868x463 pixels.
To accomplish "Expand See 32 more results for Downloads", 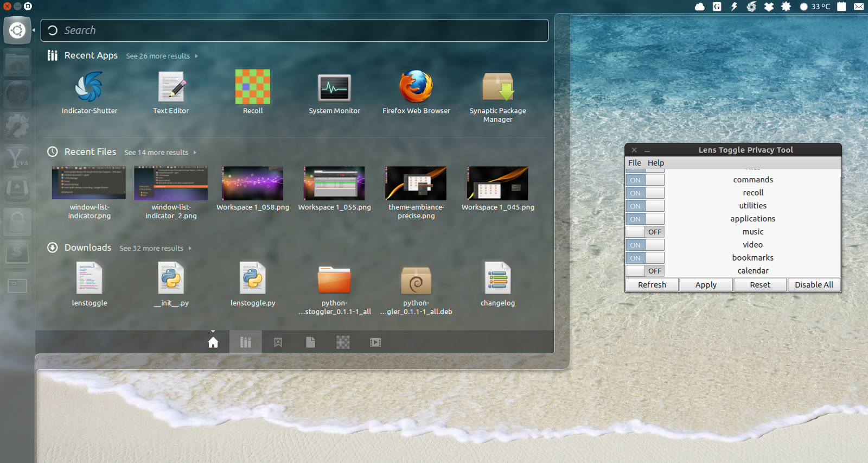I will pyautogui.click(x=155, y=248).
